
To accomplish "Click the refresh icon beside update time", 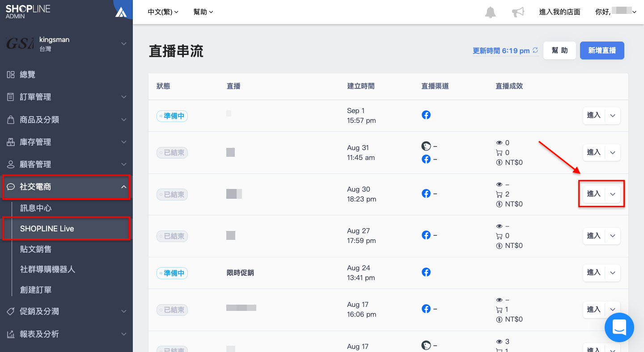I will pyautogui.click(x=535, y=50).
